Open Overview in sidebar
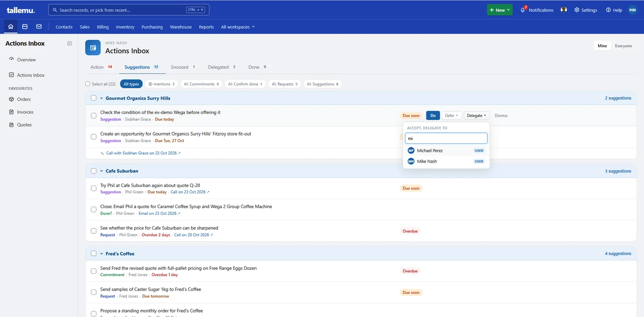The width and height of the screenshot is (644, 317). (26, 60)
